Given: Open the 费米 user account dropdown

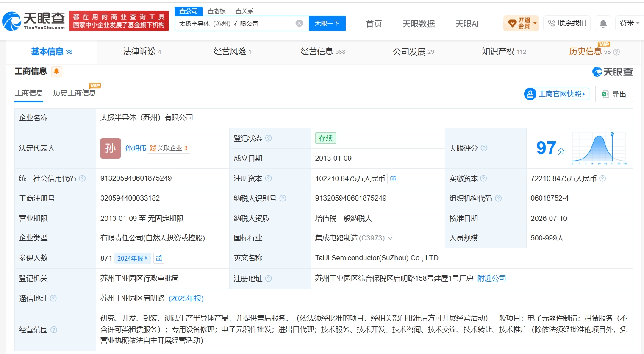Looking at the screenshot, I should [629, 23].
